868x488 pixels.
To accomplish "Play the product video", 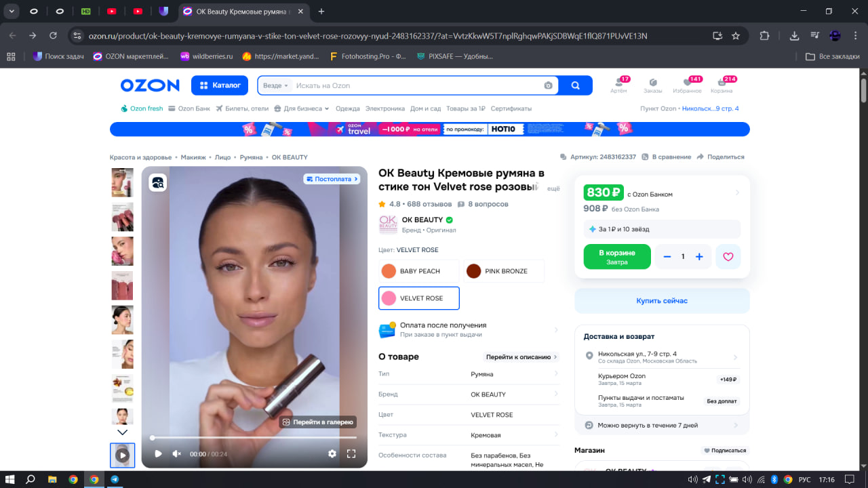I will [x=158, y=453].
